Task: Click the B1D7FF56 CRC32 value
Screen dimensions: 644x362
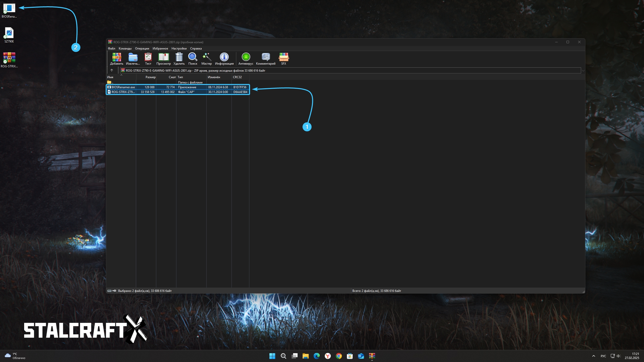Action: point(240,87)
